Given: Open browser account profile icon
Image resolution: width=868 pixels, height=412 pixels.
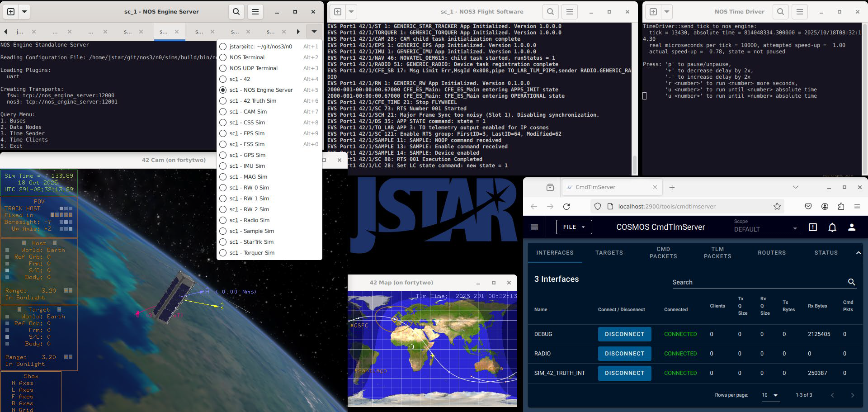Looking at the screenshot, I should point(825,206).
